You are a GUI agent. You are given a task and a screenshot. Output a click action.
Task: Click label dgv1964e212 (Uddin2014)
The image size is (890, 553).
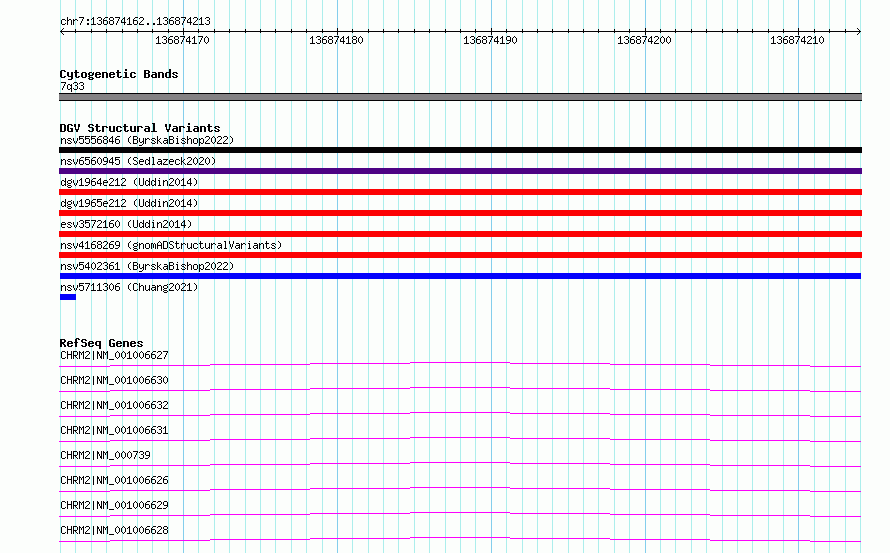[x=129, y=182]
